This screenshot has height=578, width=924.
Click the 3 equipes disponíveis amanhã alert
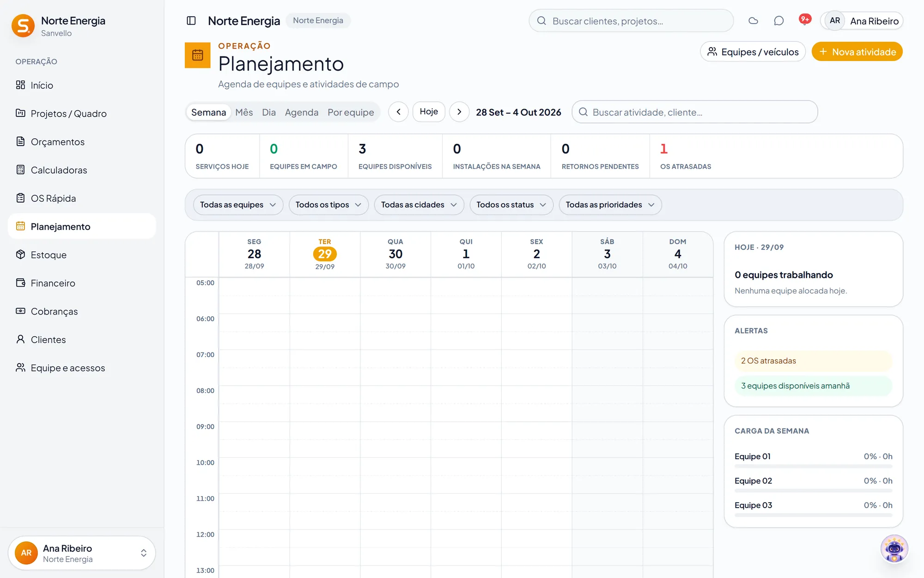pyautogui.click(x=813, y=386)
